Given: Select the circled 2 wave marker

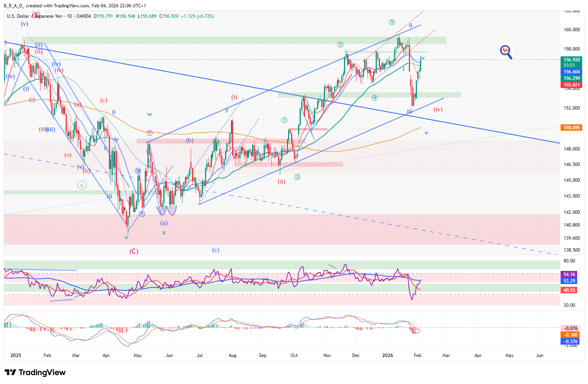Looking at the screenshot, I should pyautogui.click(x=297, y=177).
